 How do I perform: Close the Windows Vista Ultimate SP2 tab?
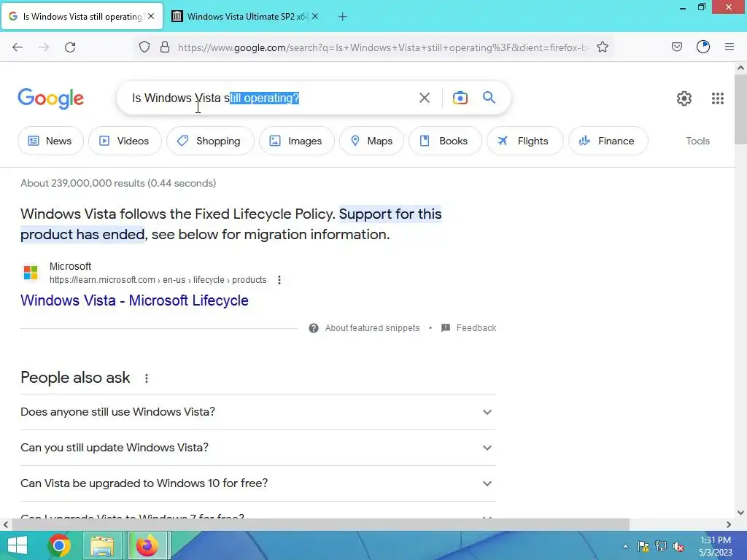315,16
